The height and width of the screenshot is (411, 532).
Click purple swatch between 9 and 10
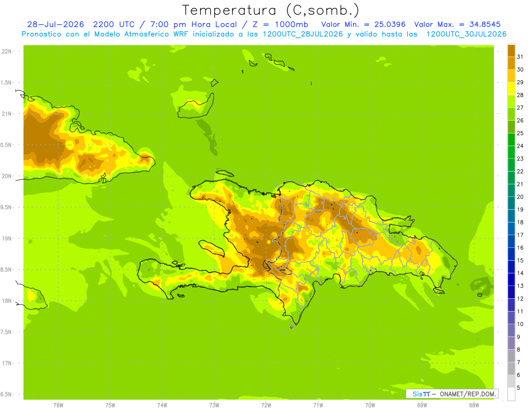click(511, 330)
